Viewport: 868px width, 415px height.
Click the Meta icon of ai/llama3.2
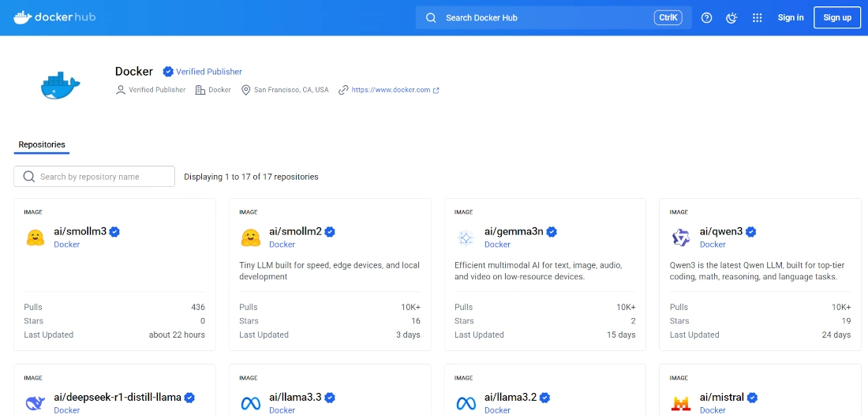tap(466, 403)
